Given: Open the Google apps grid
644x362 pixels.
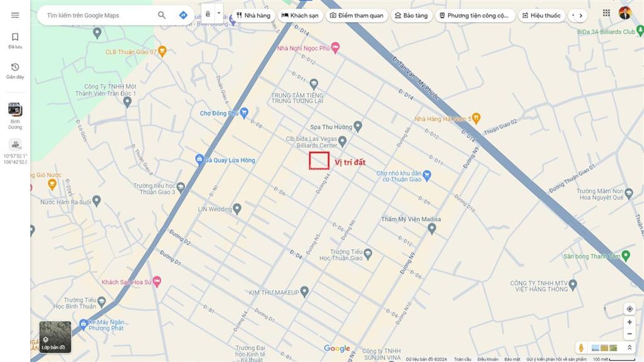Looking at the screenshot, I should pos(606,12).
